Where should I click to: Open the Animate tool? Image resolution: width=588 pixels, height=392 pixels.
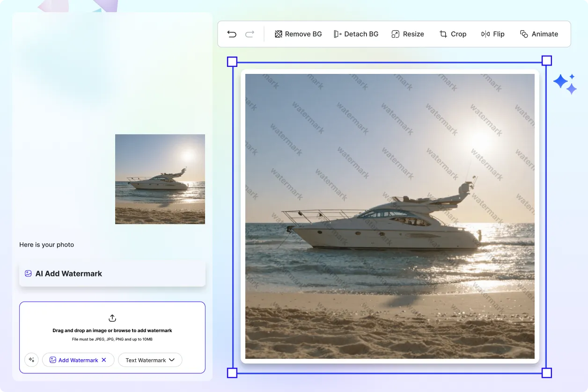[539, 34]
